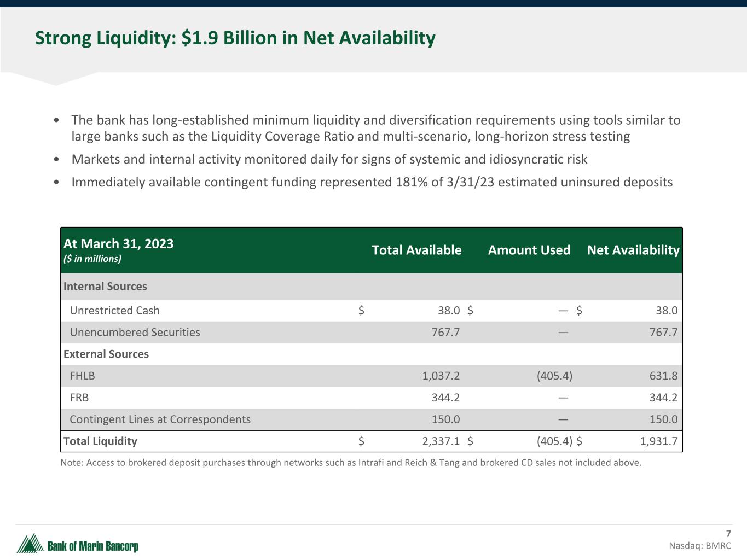Click the bullet about 181% contingent funding

point(372,182)
